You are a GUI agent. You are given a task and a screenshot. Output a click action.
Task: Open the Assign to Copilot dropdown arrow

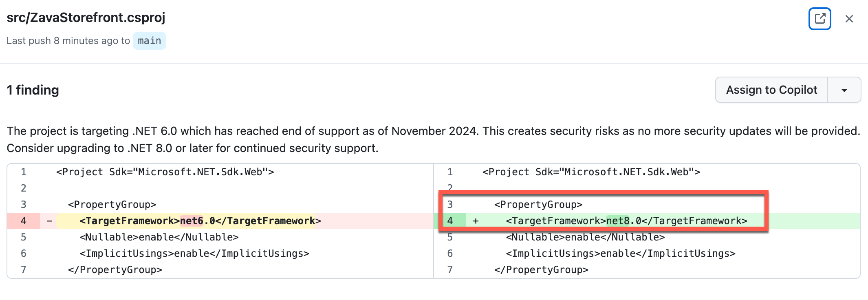coord(844,90)
